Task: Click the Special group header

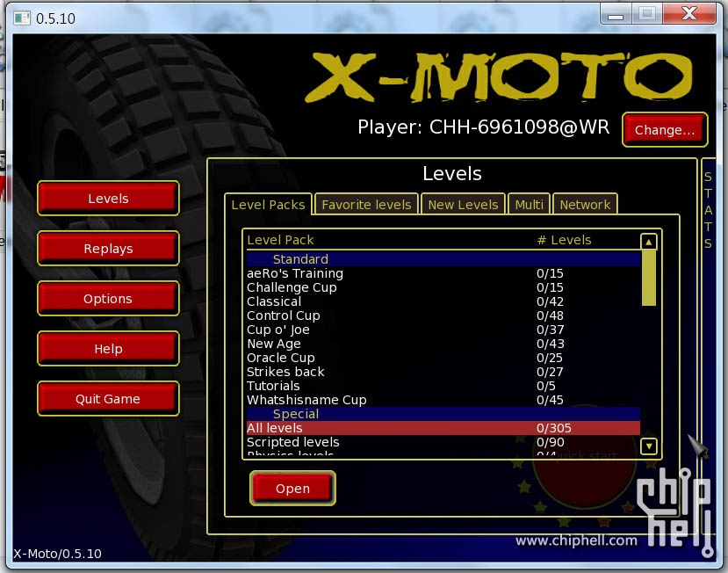Action: click(x=443, y=414)
